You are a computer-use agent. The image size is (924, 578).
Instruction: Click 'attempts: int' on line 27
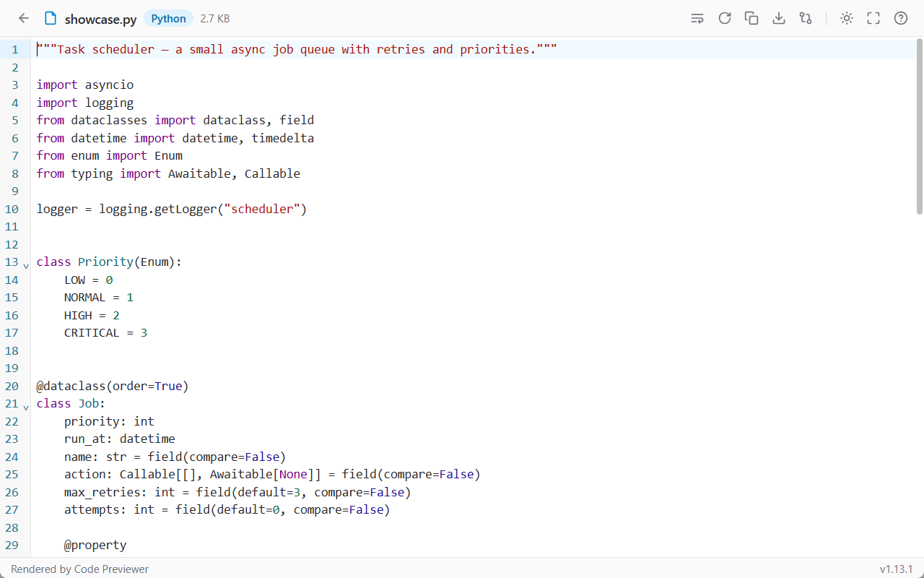pyautogui.click(x=109, y=509)
